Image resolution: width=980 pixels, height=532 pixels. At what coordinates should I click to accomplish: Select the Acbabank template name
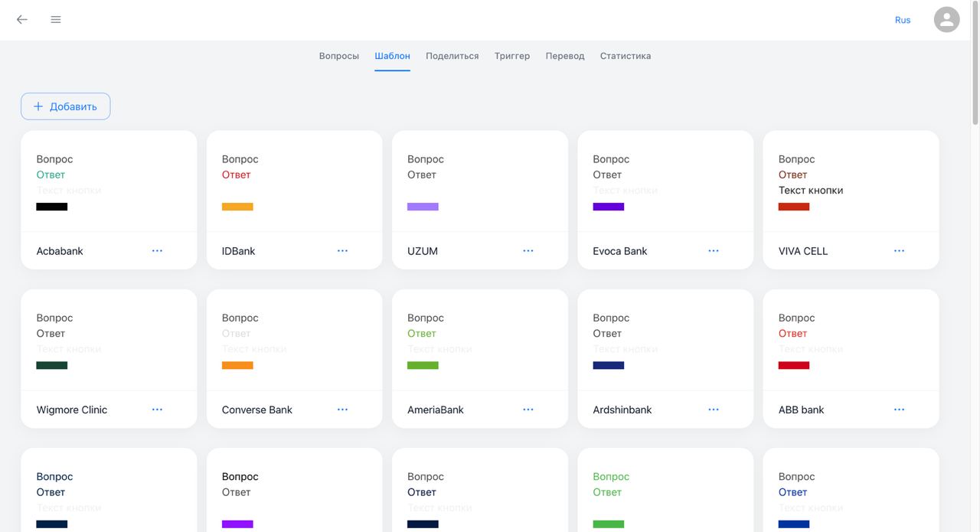coord(60,251)
